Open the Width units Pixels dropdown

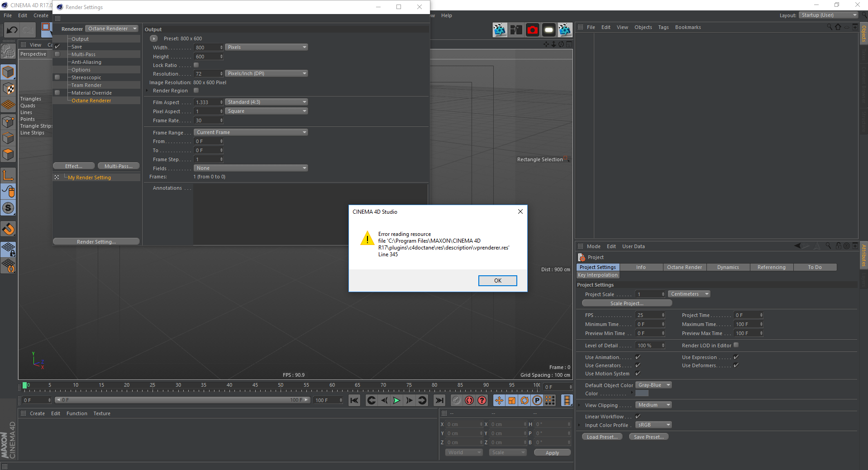click(x=267, y=47)
